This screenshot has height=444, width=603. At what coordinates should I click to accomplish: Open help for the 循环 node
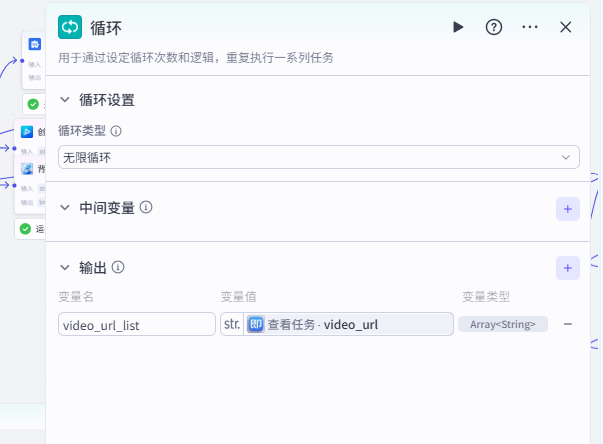[x=493, y=27]
